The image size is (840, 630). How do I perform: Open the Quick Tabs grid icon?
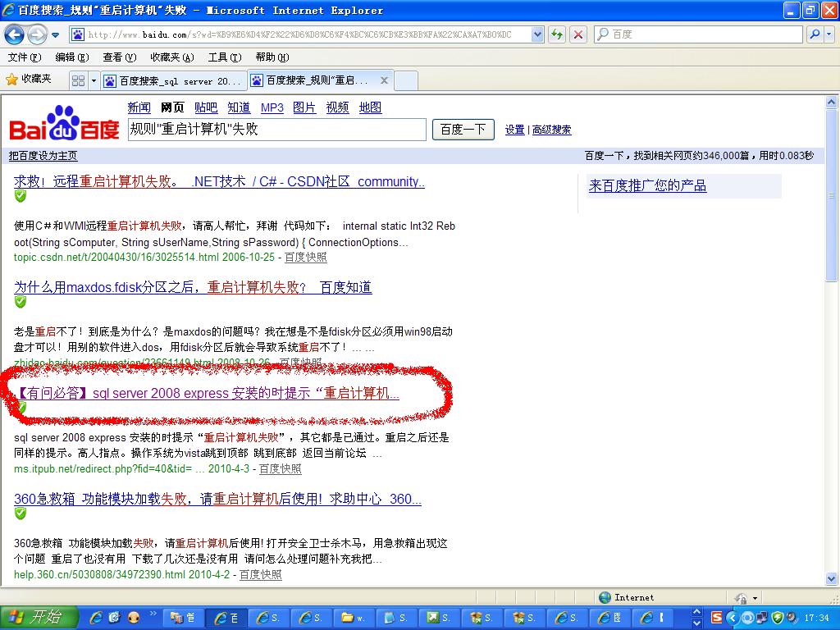pos(78,80)
